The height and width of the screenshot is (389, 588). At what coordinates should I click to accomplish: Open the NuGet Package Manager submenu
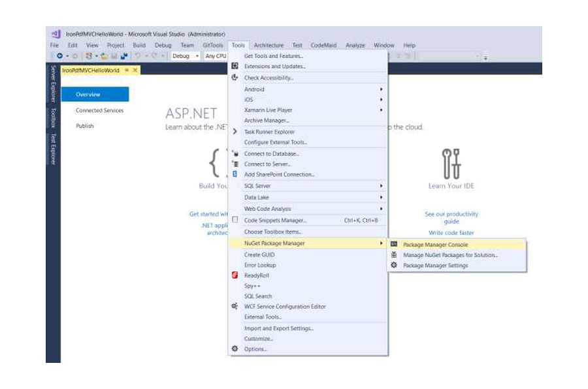[x=308, y=243]
